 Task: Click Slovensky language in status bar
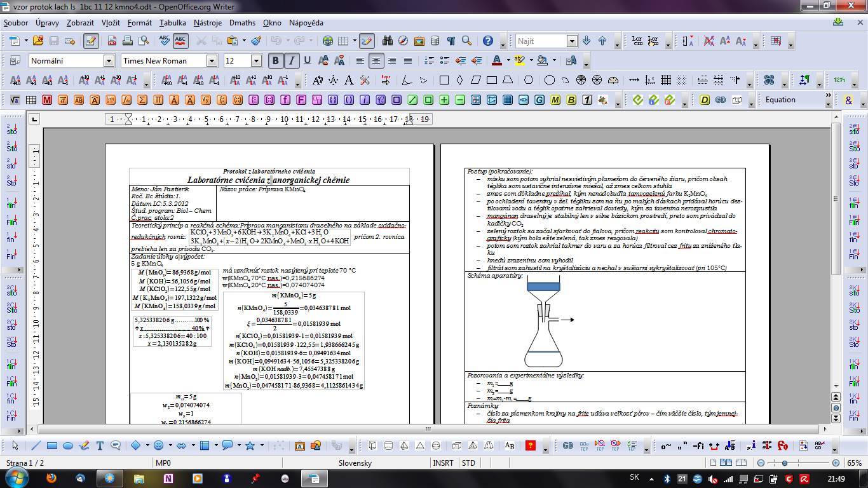pos(355,463)
